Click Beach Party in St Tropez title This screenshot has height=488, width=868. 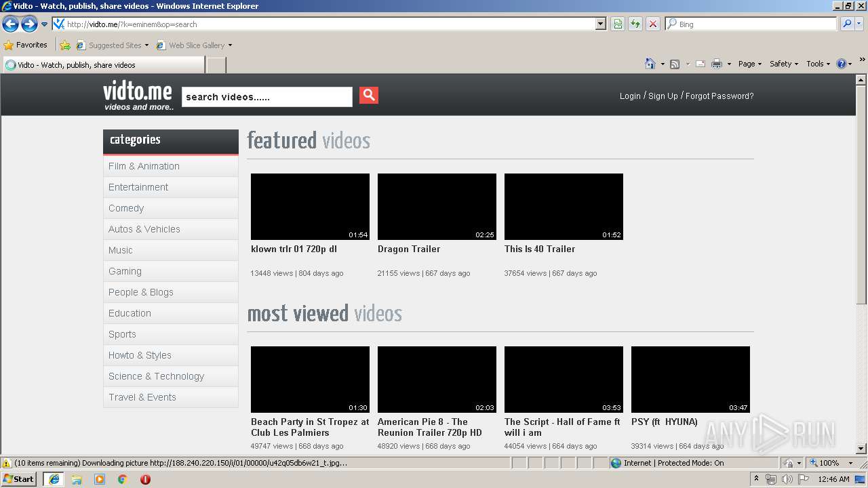click(310, 427)
